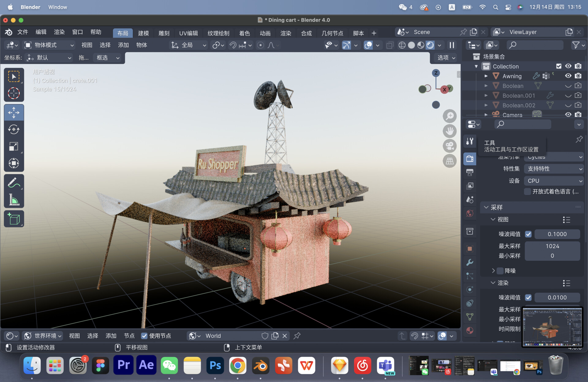Viewport: 588px width, 382px height.
Task: Open the Scene properties tab
Action: 470,199
